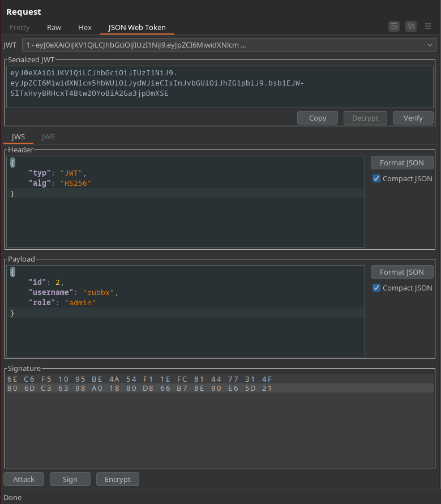Open the JWE tab
The width and height of the screenshot is (441, 504).
pyautogui.click(x=48, y=137)
